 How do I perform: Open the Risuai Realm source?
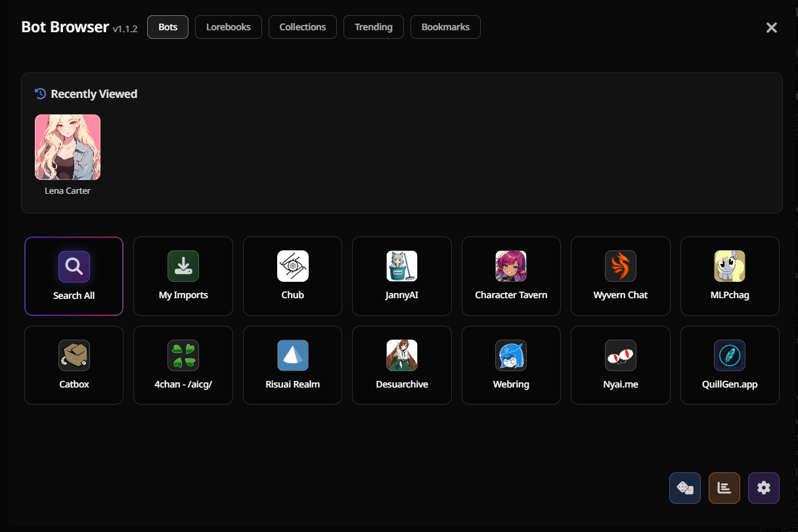pos(292,365)
